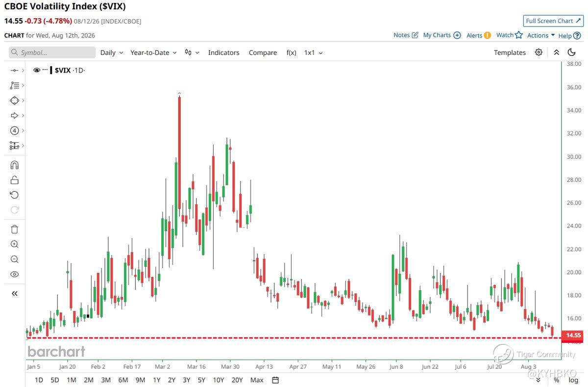Toggle log scale on price axis

[x=573, y=380]
